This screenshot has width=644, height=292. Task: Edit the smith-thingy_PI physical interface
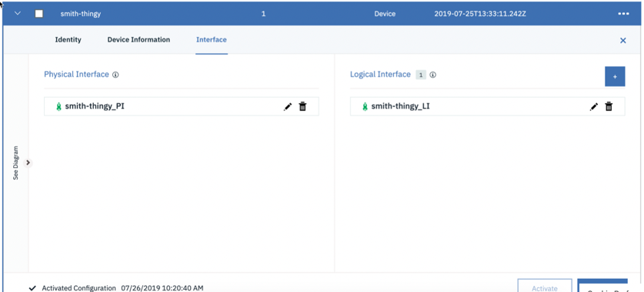(288, 107)
